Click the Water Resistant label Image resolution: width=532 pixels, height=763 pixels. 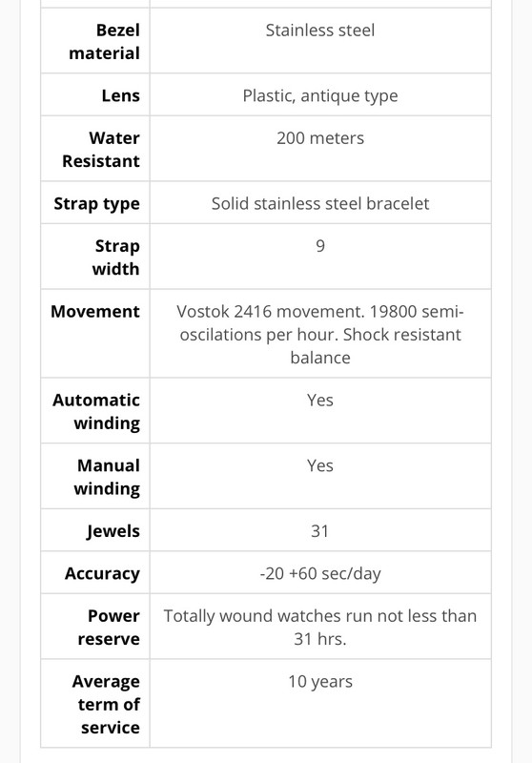tap(101, 150)
